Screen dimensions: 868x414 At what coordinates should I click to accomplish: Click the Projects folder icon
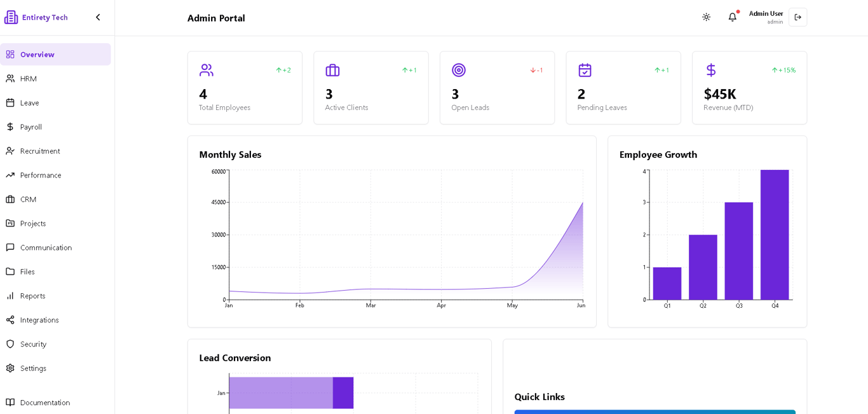pos(10,224)
